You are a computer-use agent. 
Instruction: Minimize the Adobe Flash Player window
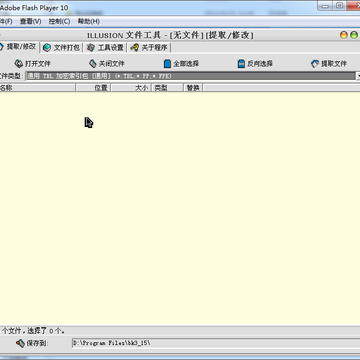click(x=325, y=6)
